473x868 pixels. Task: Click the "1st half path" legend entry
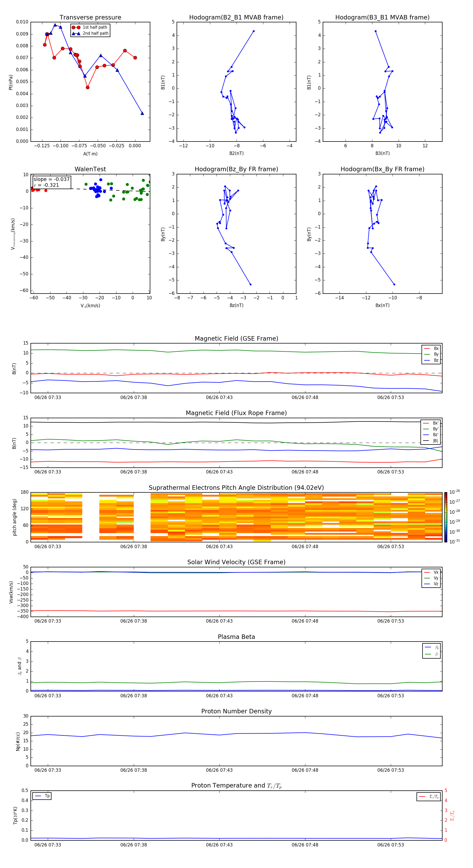click(90, 27)
